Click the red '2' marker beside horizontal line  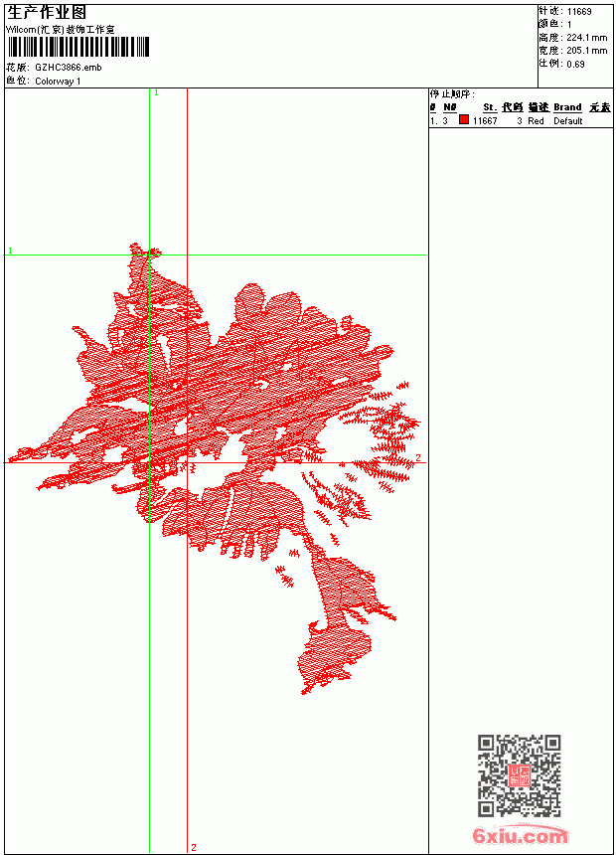(418, 457)
